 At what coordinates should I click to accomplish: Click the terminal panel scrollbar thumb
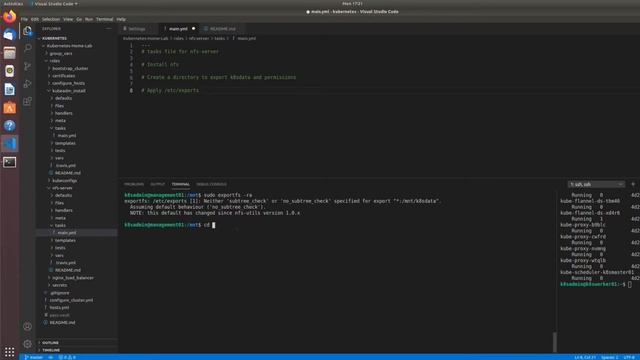coord(554,342)
